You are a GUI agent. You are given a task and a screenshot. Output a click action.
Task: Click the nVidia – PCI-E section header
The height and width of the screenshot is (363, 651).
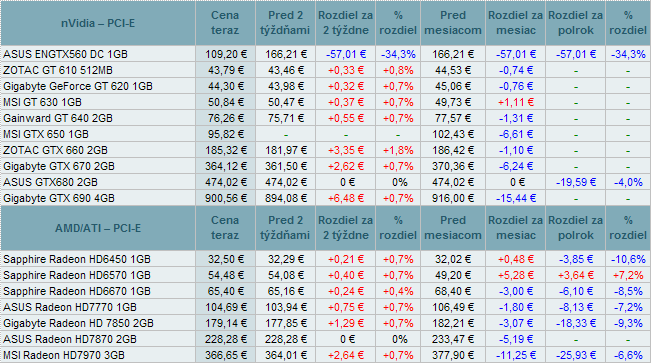98,23
